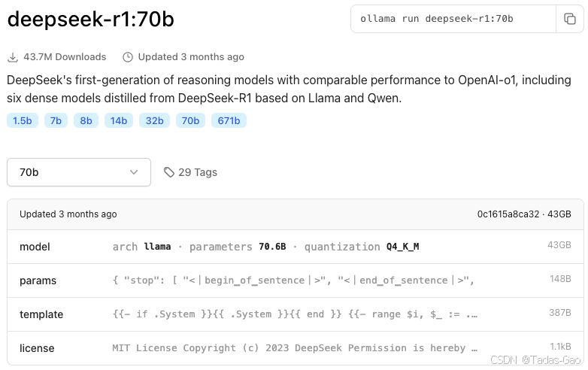Click the 0c1615a8ca32 · 43GB digest text
The height and width of the screenshot is (370, 588).
(x=524, y=214)
